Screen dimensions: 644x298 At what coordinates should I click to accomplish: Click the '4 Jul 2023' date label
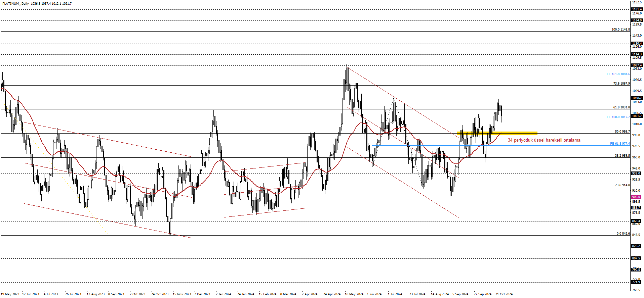point(51,294)
